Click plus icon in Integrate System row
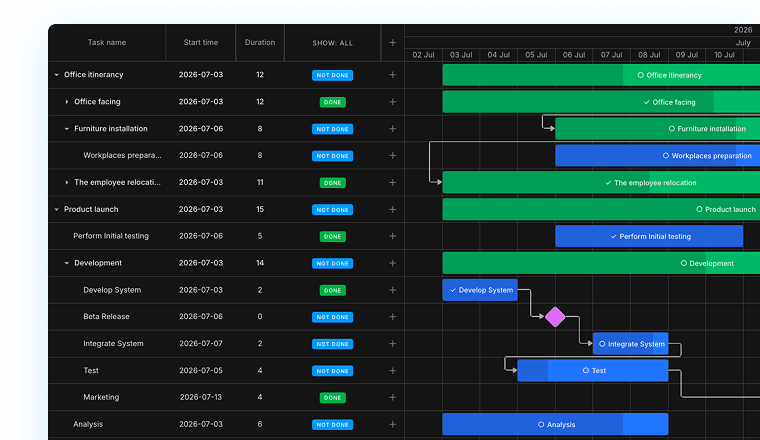 [x=393, y=344]
